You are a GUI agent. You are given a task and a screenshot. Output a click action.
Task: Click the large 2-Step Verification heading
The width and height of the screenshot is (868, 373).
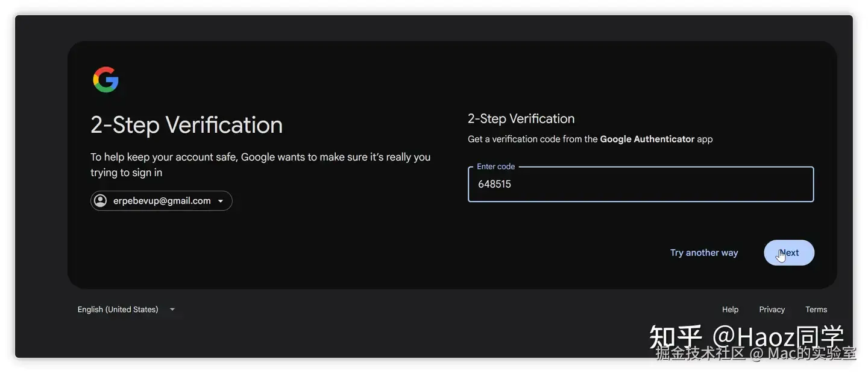187,125
